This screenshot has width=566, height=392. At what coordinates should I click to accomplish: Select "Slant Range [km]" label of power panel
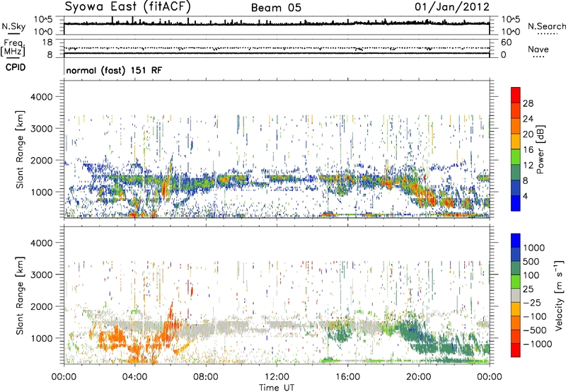click(20, 149)
